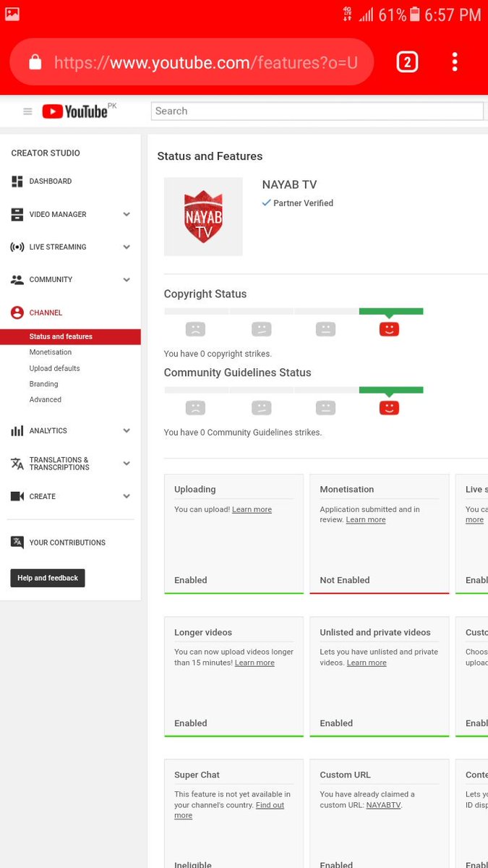Expand the Live Streaming section
Image resolution: width=488 pixels, height=868 pixels.
(x=127, y=247)
